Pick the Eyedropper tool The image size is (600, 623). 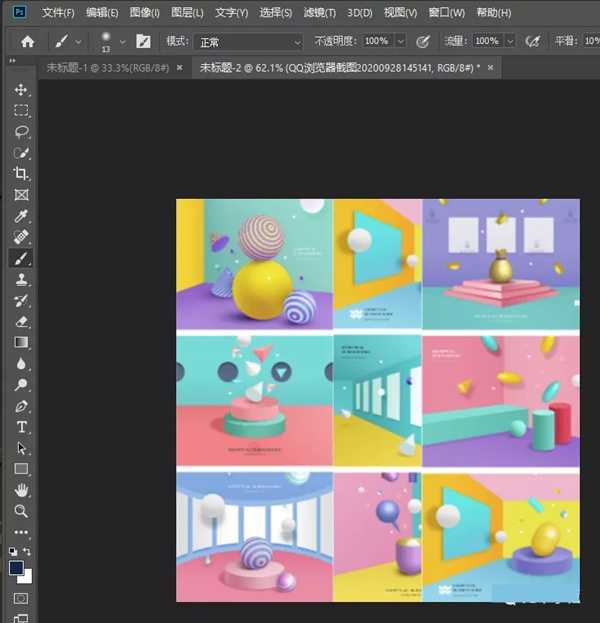tap(21, 216)
